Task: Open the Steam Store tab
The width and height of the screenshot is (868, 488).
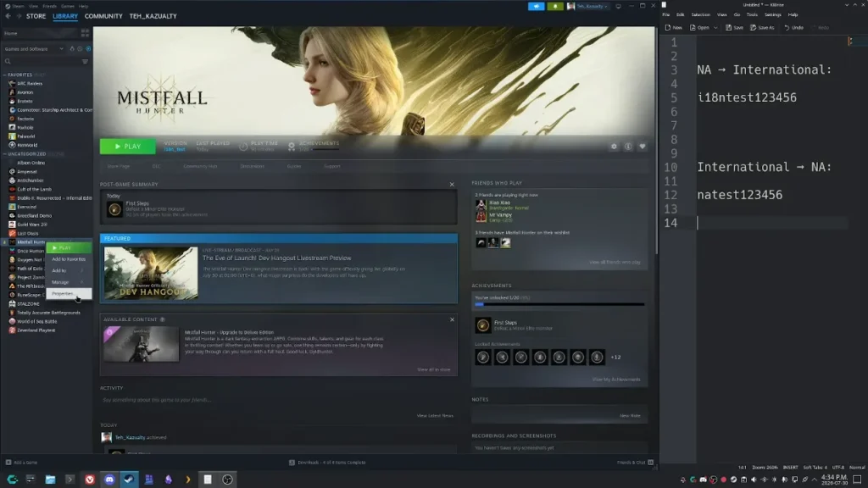Action: [x=36, y=16]
